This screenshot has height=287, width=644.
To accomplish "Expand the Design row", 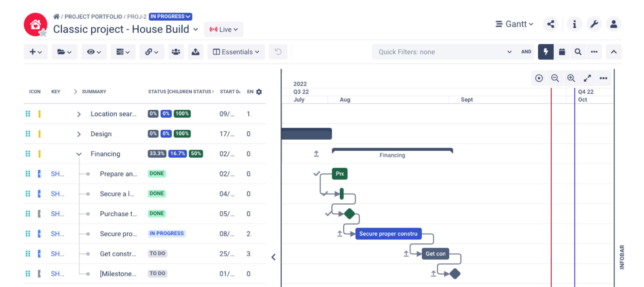I will 79,134.
